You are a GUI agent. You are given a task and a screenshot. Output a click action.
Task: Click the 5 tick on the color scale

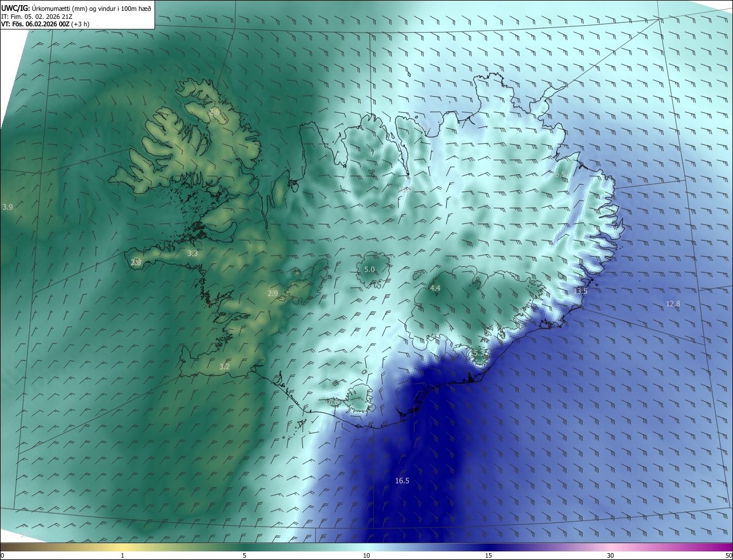pos(245,555)
